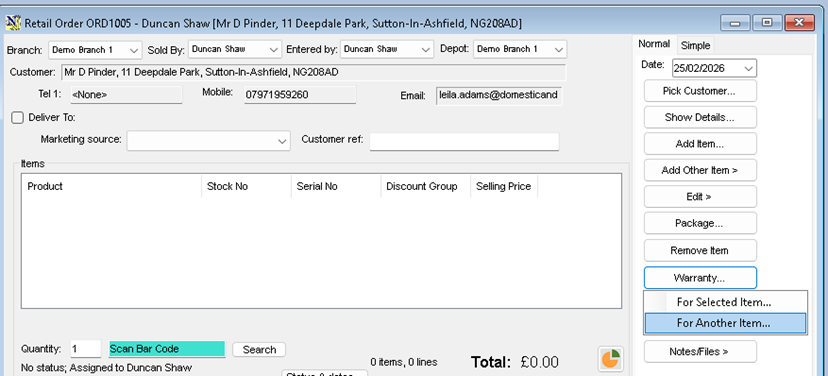Open the Edit > menu button
Image resolution: width=828 pixels, height=376 pixels.
tap(700, 196)
